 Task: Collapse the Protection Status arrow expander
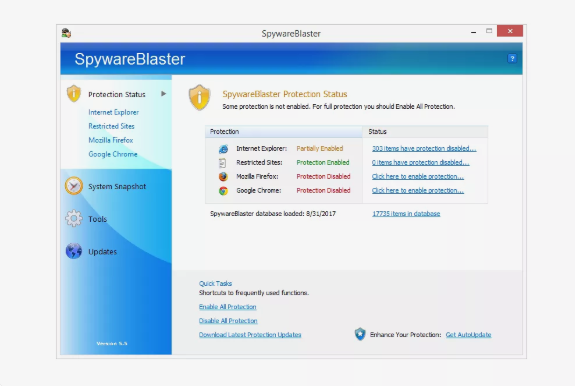point(164,94)
